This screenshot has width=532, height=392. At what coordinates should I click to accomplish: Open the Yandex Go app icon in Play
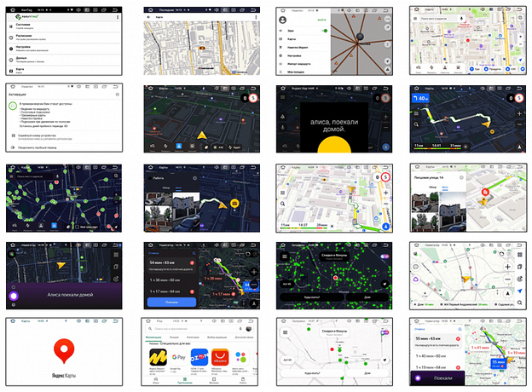[x=157, y=357]
